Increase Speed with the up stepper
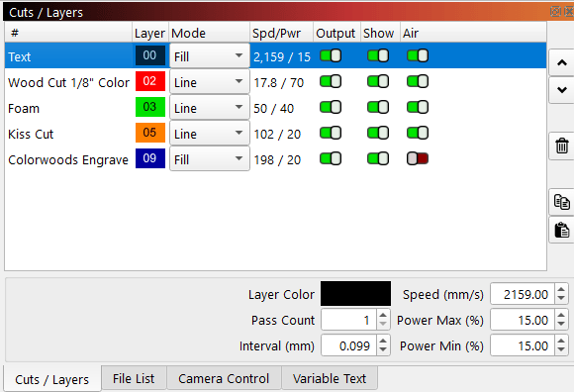The width and height of the screenshot is (574, 392). [x=561, y=289]
